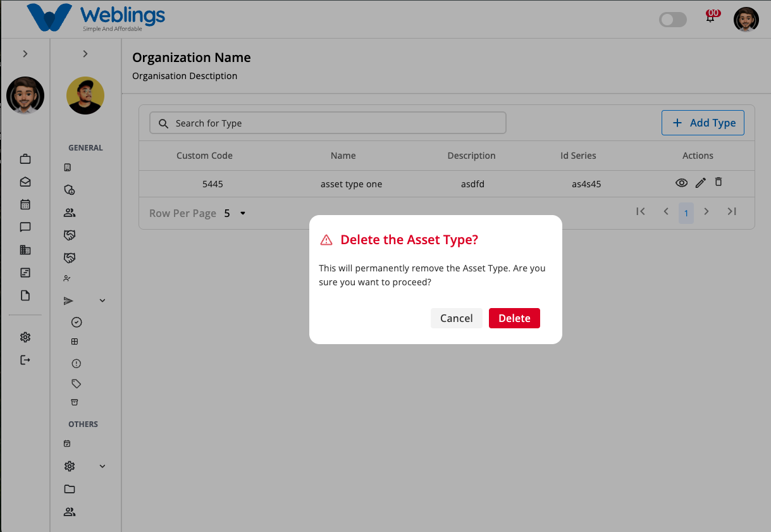
Task: Go to the previous page of the table
Action: [x=666, y=211]
